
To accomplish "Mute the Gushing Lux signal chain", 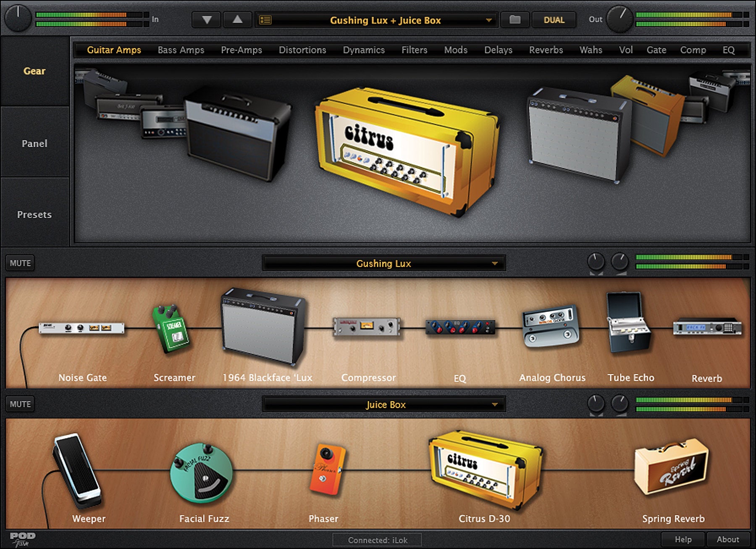I will pos(20,263).
